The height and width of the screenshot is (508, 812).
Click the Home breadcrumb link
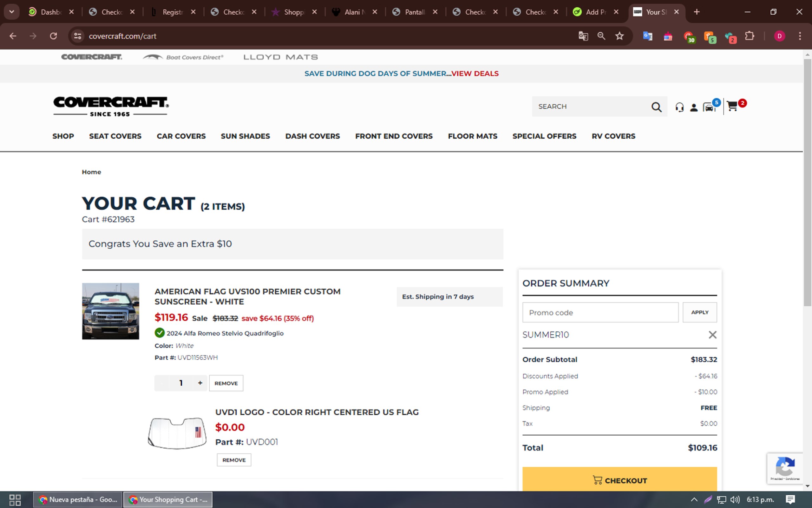tap(91, 172)
